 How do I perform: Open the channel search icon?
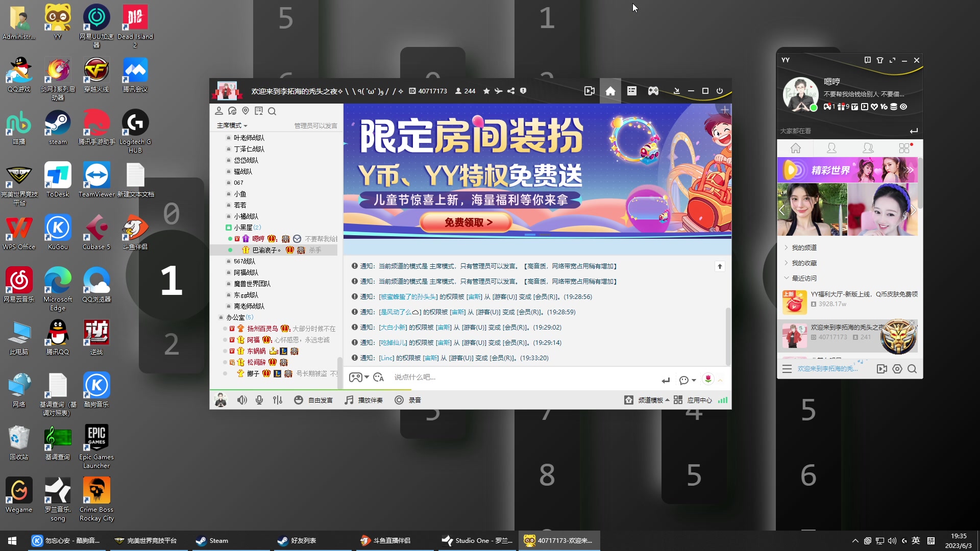tap(273, 111)
